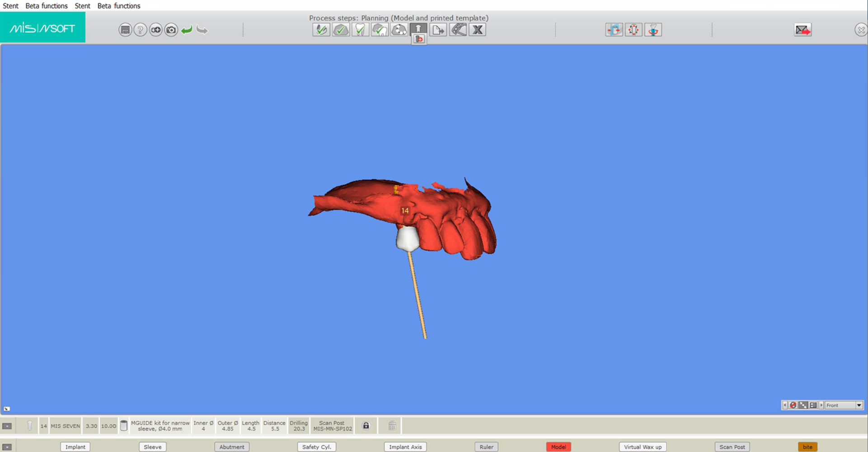
Task: Open the first Beta functions menu
Action: [x=47, y=6]
